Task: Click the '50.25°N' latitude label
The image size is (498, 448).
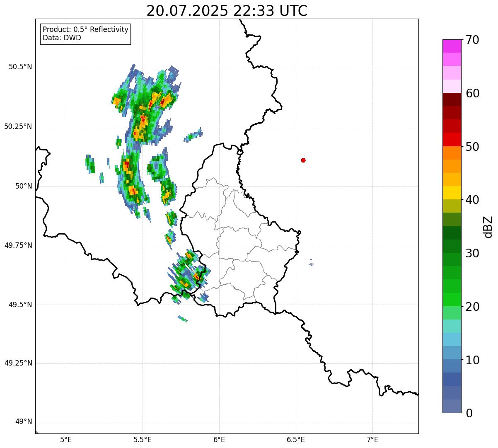Action: click(18, 126)
